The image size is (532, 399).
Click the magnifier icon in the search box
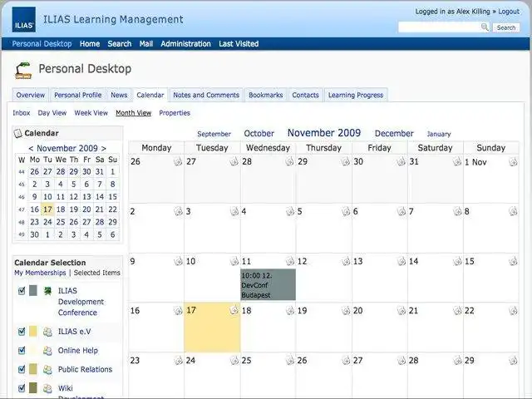(485, 27)
